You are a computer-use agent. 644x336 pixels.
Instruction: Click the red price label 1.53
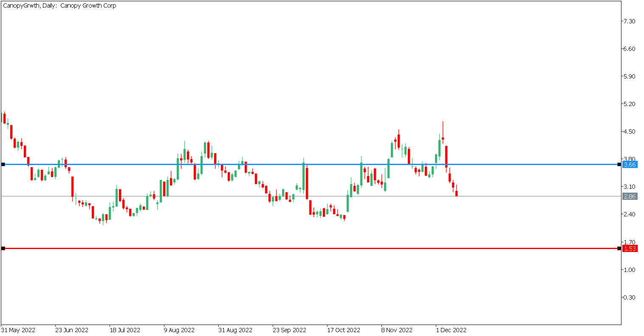tap(630, 249)
